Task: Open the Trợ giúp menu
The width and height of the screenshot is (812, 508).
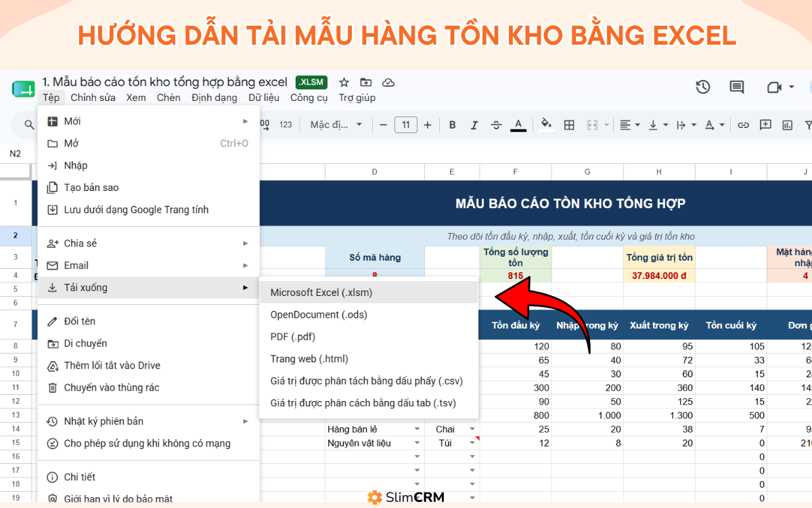Action: click(x=357, y=98)
